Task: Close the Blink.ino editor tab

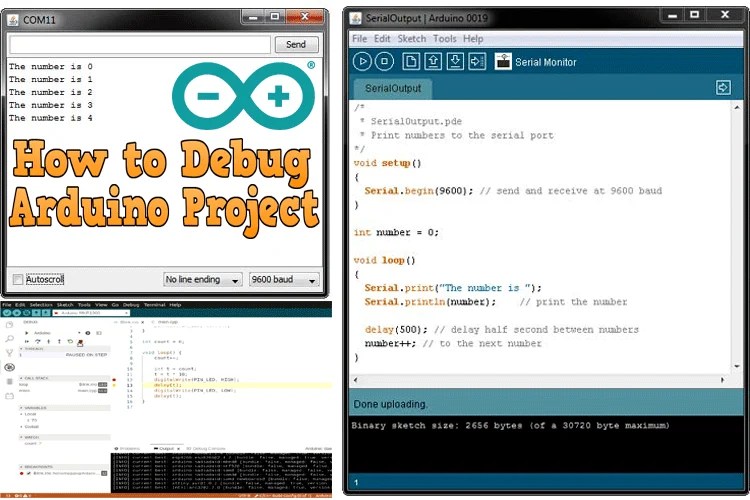Action: point(143,322)
